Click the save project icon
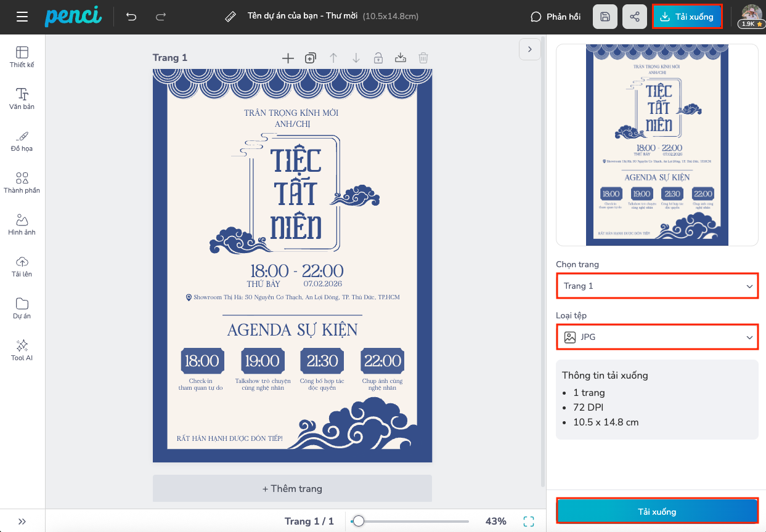 (x=605, y=17)
